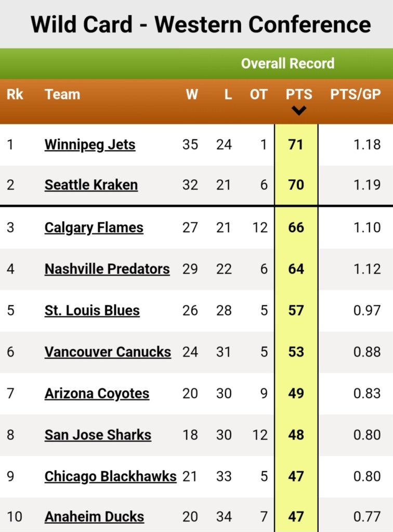The image size is (393, 532).
Task: Click the PTS sort arrow chevron
Action: click(x=299, y=111)
